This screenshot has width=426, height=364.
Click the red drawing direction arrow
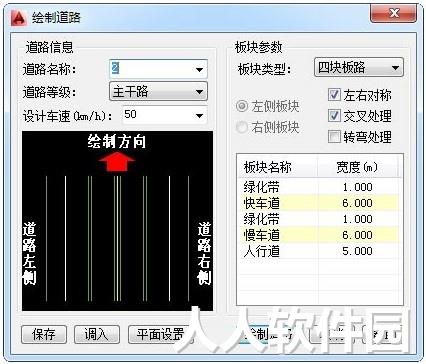tap(117, 161)
